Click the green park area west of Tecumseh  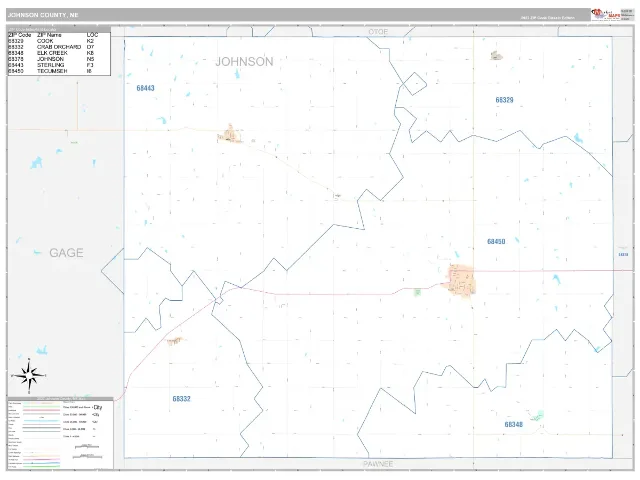pyautogui.click(x=417, y=292)
